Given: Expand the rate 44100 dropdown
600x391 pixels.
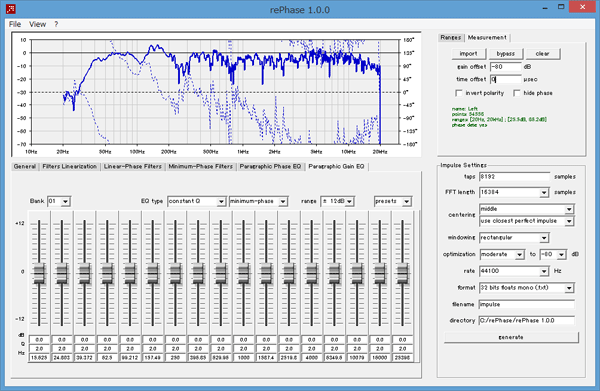Looking at the screenshot, I should 514,271.
